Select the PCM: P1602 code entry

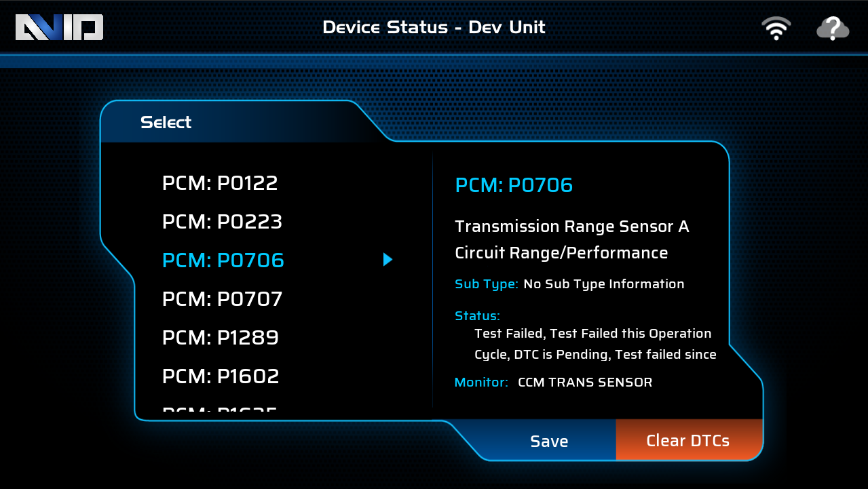(221, 376)
